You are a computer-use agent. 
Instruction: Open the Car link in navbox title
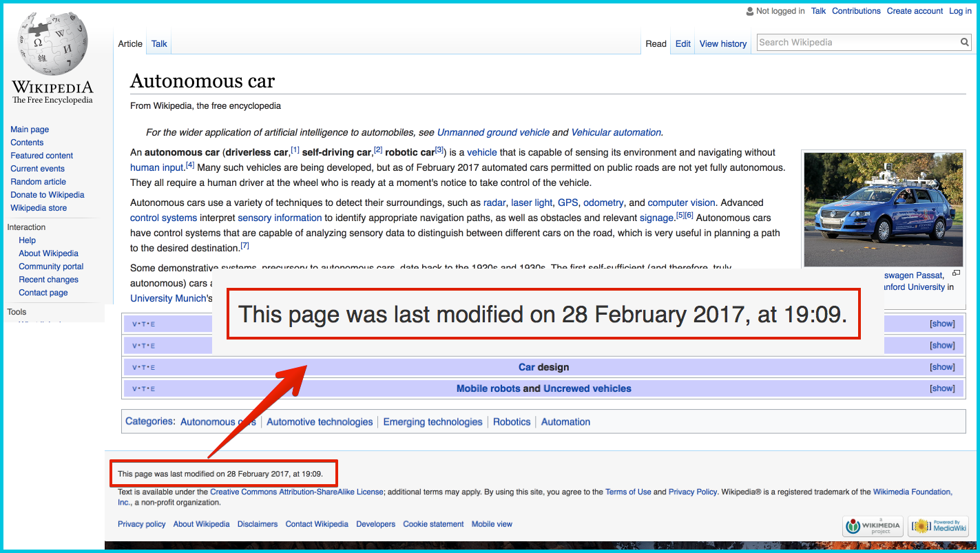pos(526,367)
